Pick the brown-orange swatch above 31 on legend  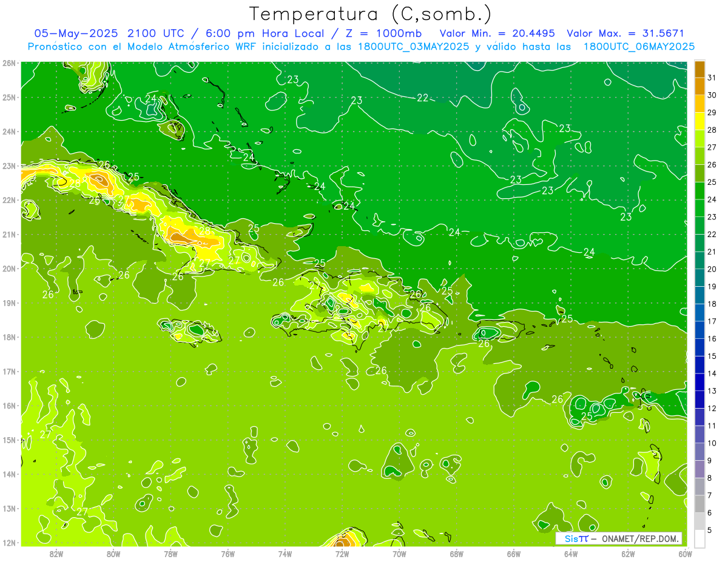pyautogui.click(x=699, y=69)
